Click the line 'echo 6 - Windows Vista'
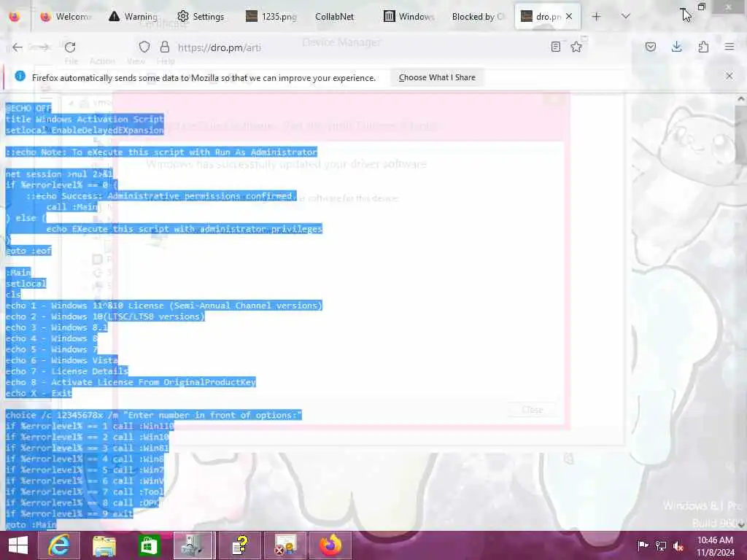The height and width of the screenshot is (560, 747). [61, 360]
